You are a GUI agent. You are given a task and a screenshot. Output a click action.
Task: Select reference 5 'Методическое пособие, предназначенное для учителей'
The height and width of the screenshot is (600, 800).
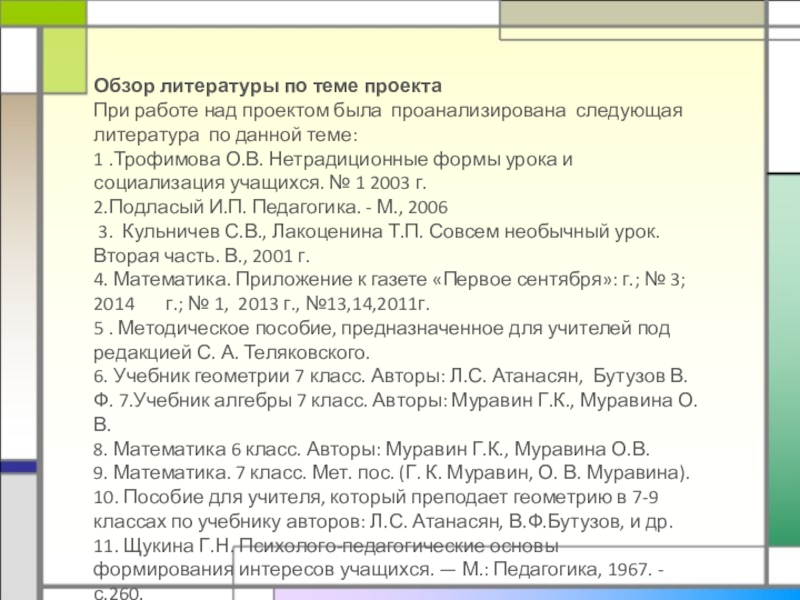coord(382,328)
